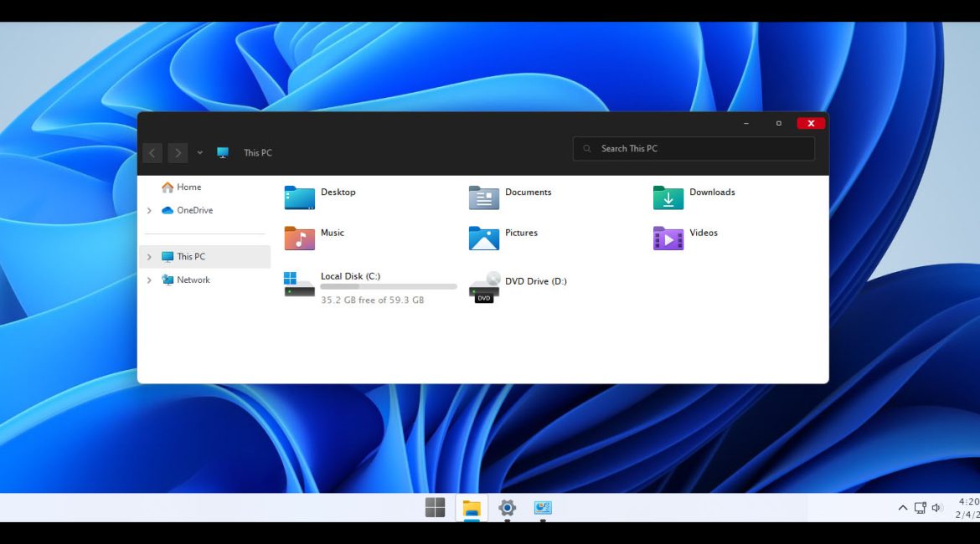Expand the Network tree node
980x544 pixels.
(149, 280)
